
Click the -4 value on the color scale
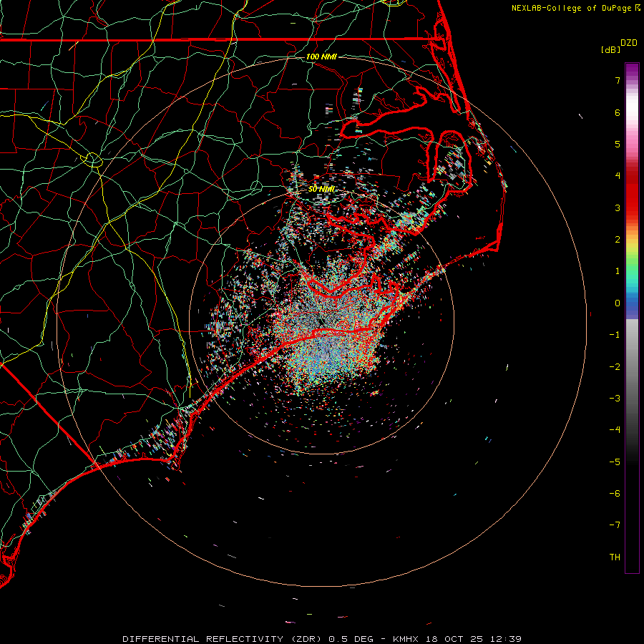615,430
